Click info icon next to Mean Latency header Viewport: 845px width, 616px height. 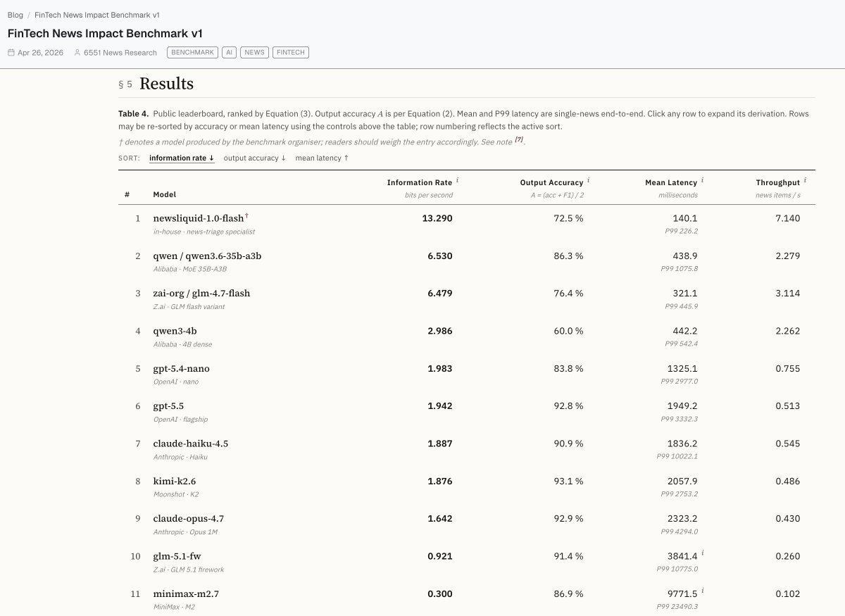click(x=703, y=181)
